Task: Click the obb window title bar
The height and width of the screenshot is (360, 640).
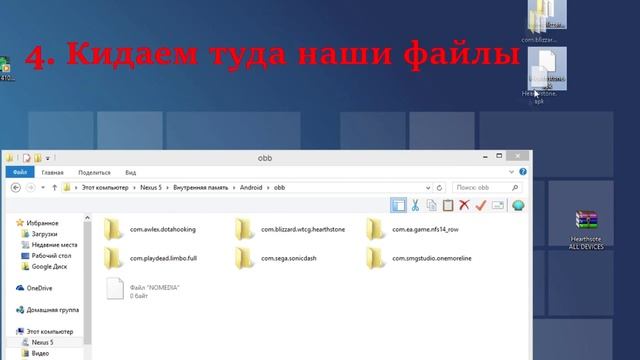Action: pos(265,158)
